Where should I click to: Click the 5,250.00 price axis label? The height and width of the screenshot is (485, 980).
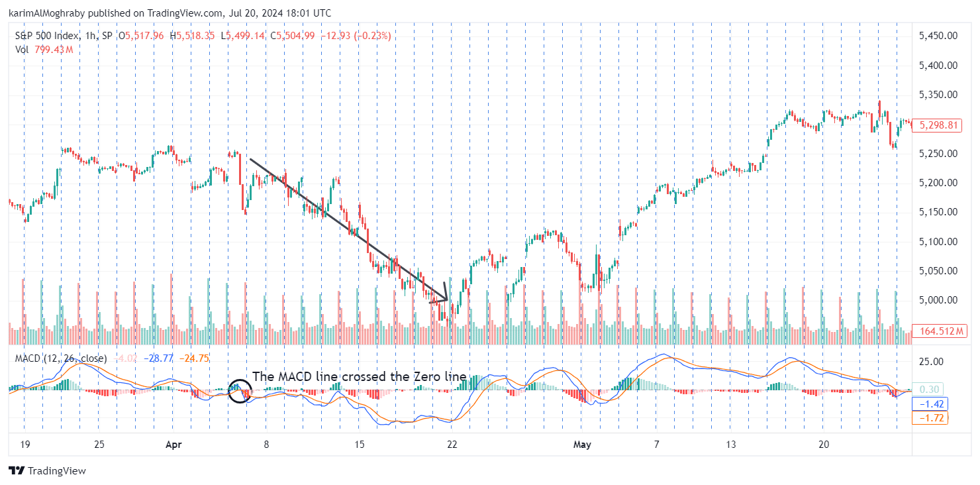[x=938, y=154]
